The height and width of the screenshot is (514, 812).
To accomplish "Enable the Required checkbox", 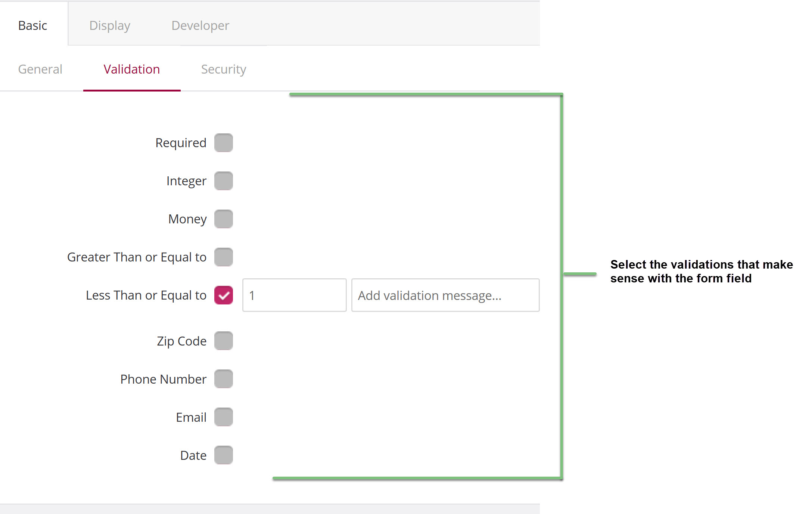I will tap(224, 143).
